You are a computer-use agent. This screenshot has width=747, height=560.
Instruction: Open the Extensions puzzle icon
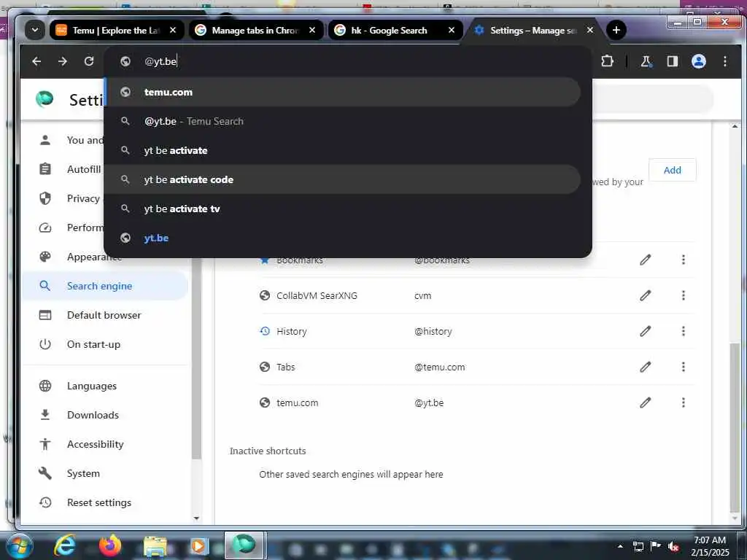point(607,61)
